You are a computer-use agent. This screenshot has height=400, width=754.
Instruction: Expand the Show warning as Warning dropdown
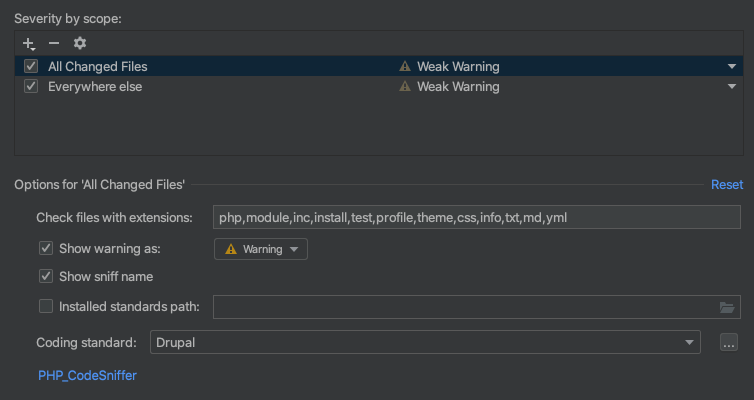pyautogui.click(x=261, y=249)
